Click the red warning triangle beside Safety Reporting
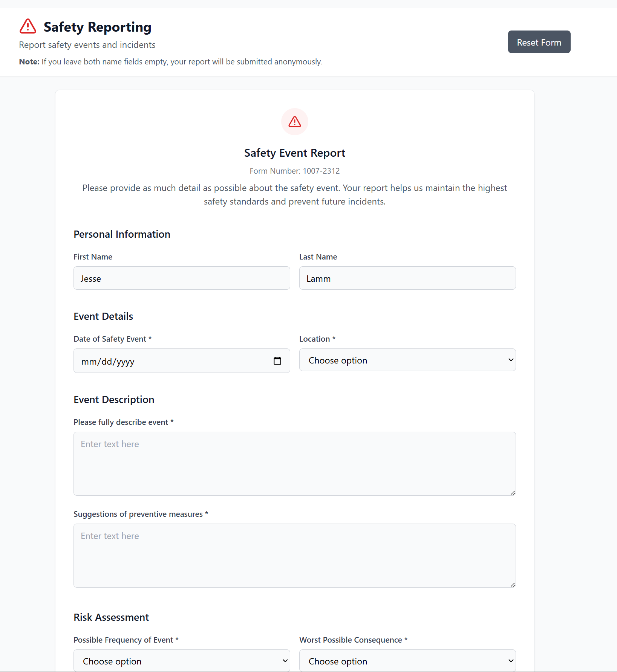The width and height of the screenshot is (617, 672). (x=28, y=27)
